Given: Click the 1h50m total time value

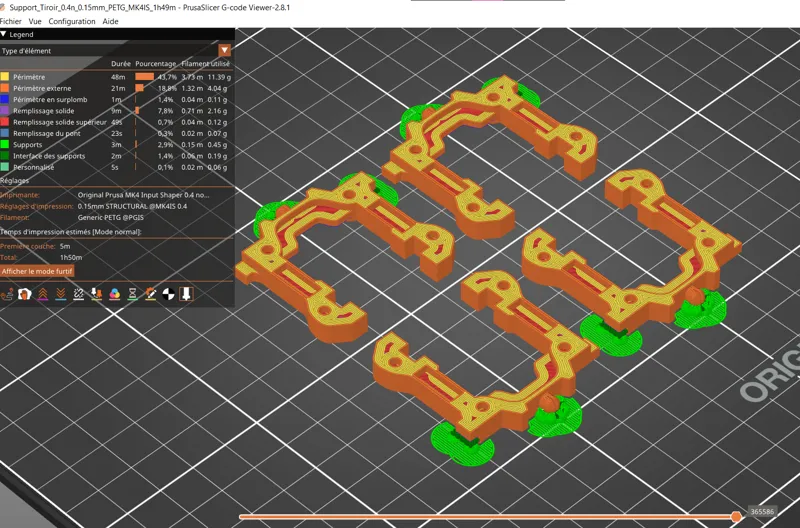Looking at the screenshot, I should (71, 258).
